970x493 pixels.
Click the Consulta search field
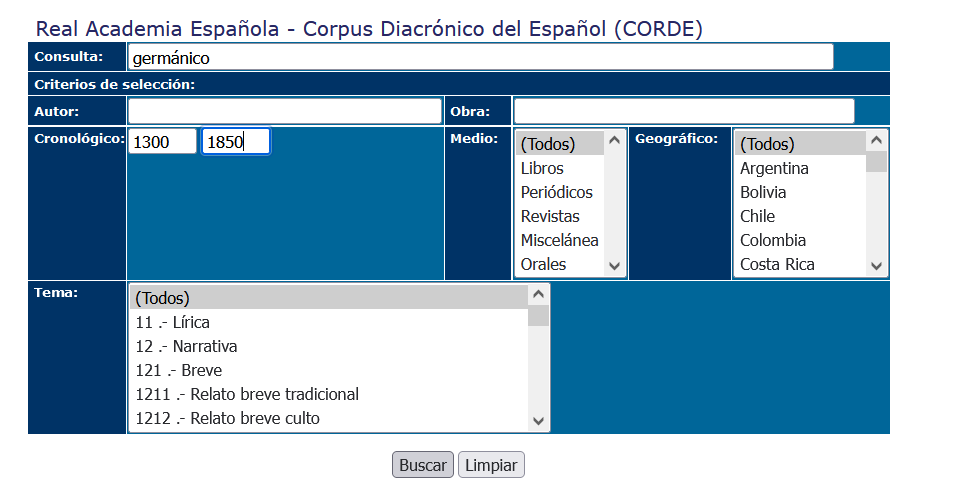tap(480, 57)
